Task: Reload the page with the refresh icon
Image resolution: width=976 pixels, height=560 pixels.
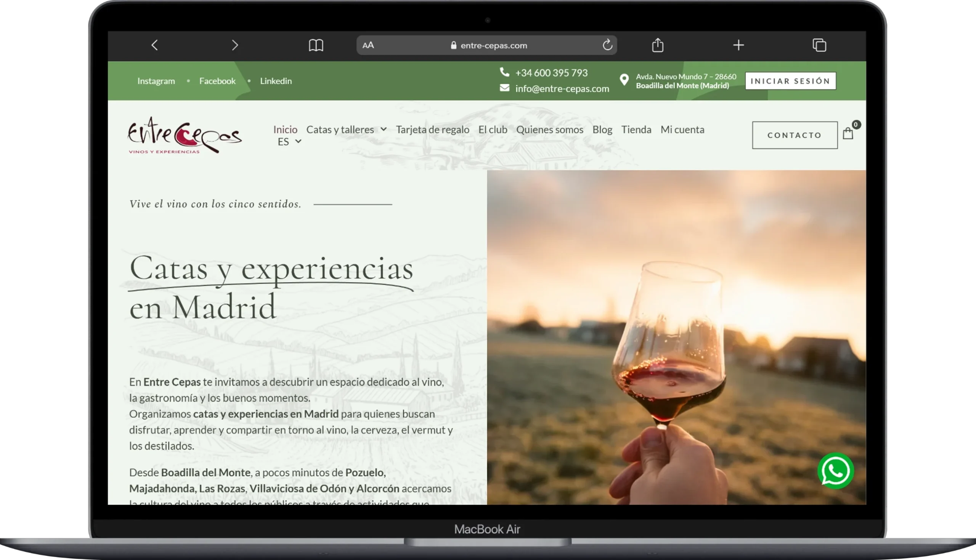Action: tap(607, 45)
